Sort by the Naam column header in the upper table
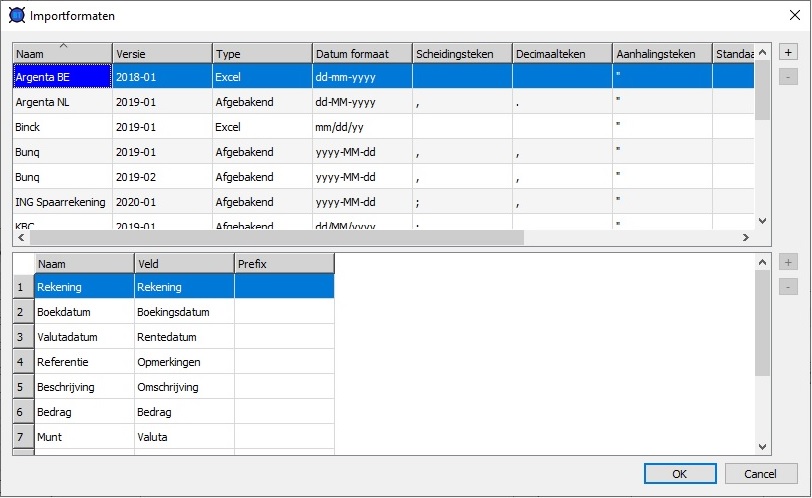Image resolution: width=812 pixels, height=498 pixels. (x=62, y=53)
